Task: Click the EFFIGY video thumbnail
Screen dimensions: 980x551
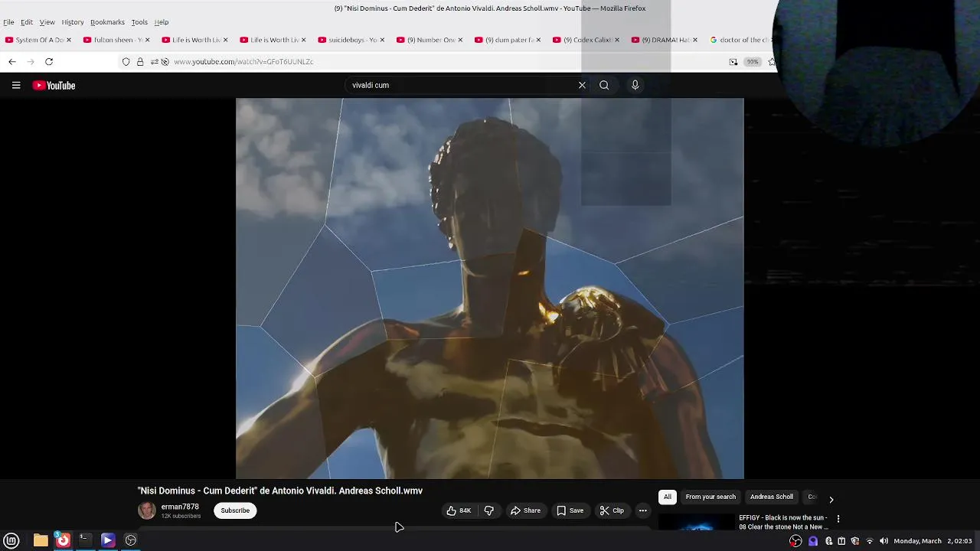Action: click(x=697, y=523)
